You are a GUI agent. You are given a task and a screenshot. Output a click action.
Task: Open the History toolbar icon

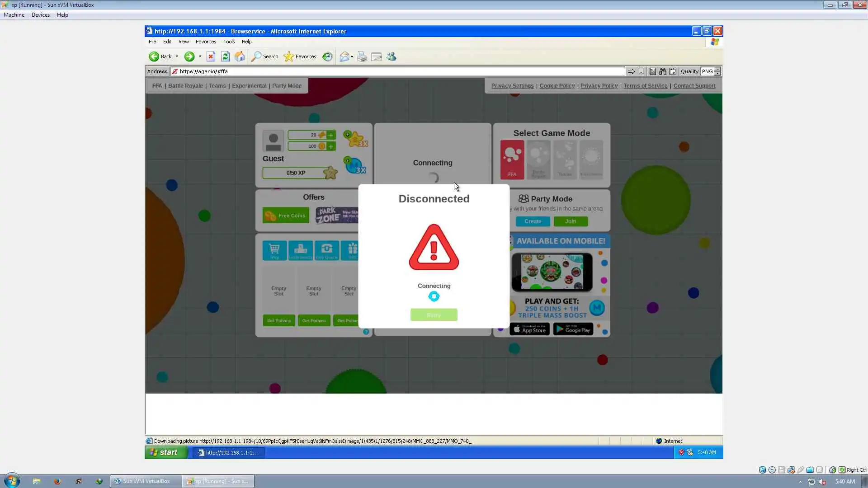(x=327, y=56)
